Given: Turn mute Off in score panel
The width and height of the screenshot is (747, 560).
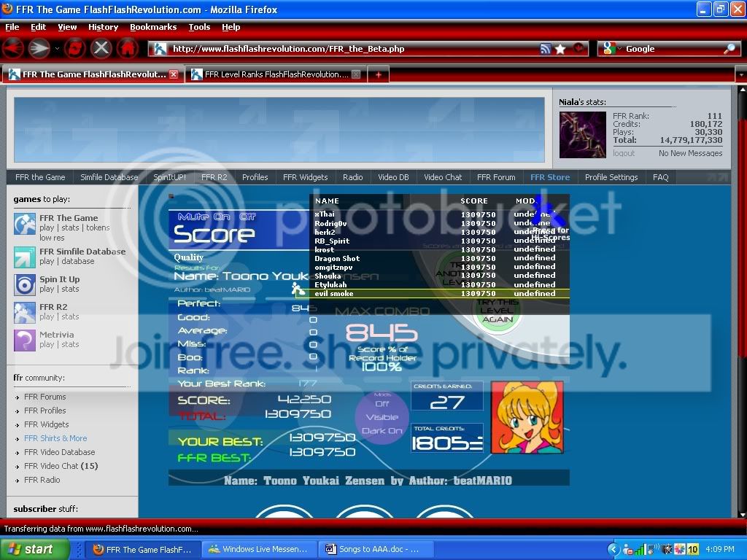Looking at the screenshot, I should 248,217.
